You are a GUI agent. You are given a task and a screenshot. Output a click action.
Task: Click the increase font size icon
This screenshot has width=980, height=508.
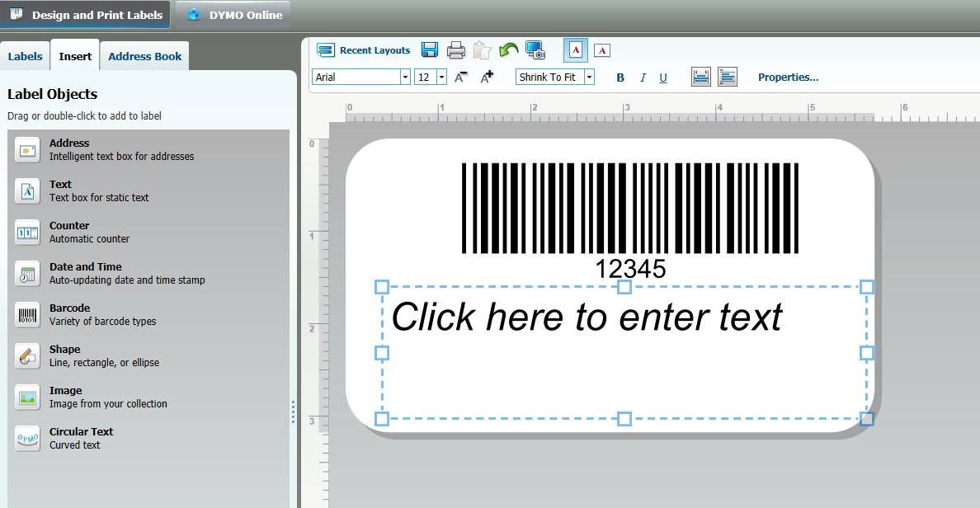click(486, 77)
